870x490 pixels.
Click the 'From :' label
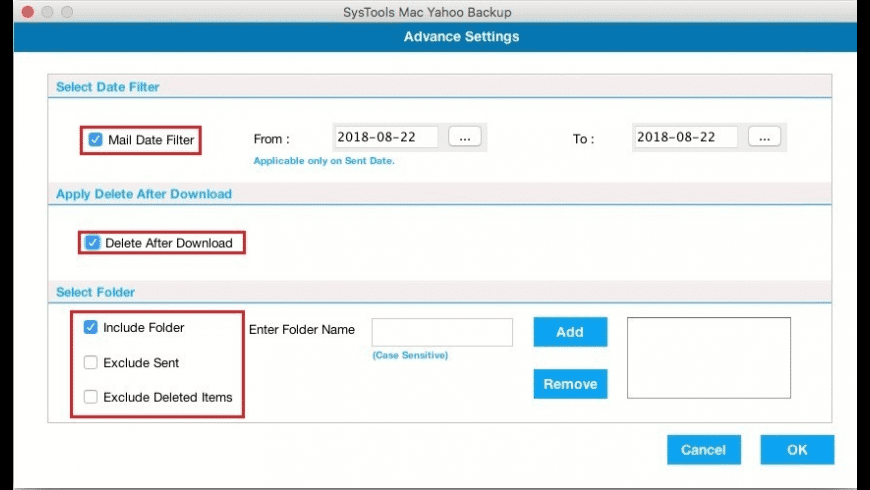click(271, 139)
